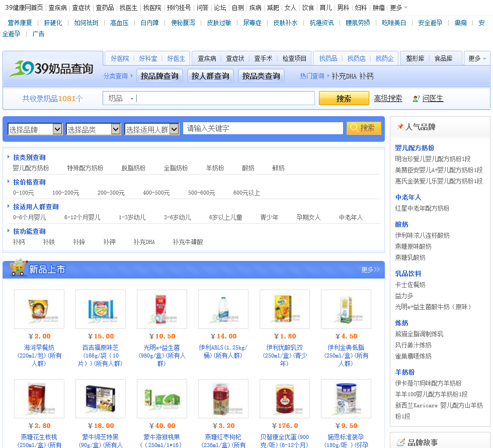Open the 论坛 top navigation item
Screen dimensions: 493x448
[x=220, y=8]
